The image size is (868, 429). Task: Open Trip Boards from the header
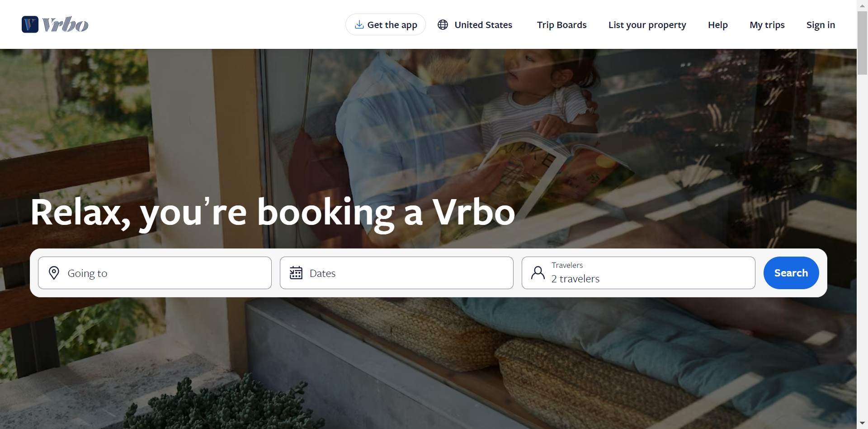click(561, 24)
